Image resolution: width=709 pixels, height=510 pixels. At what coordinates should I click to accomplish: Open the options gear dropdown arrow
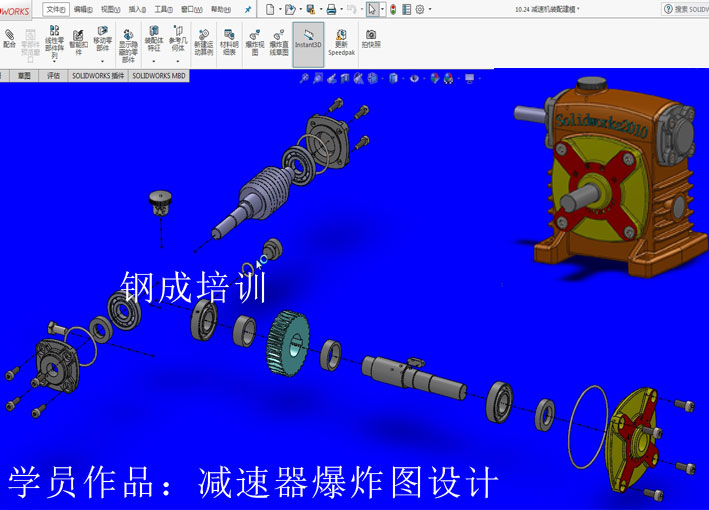(x=430, y=9)
